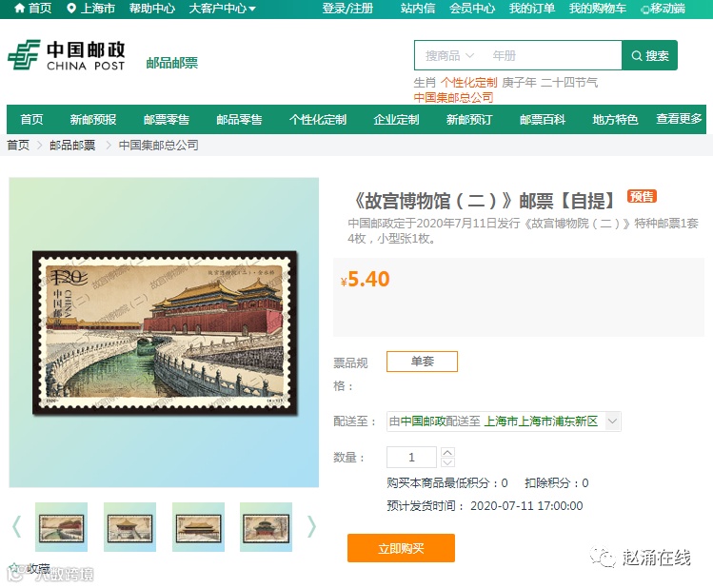This screenshot has height=588, width=713.
Task: Decrease quantity with down arrow
Action: coord(447,462)
